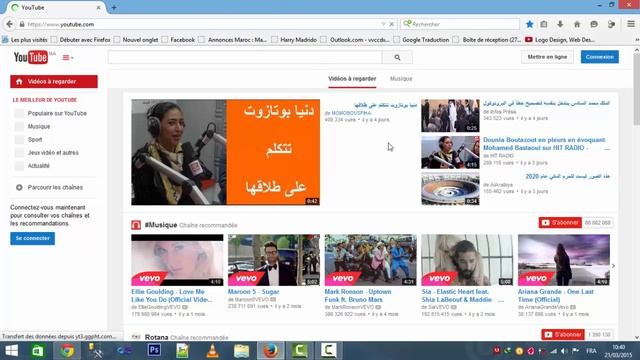The image size is (640, 360).
Task: Select Vidéos à regarder tab
Action: pyautogui.click(x=352, y=79)
